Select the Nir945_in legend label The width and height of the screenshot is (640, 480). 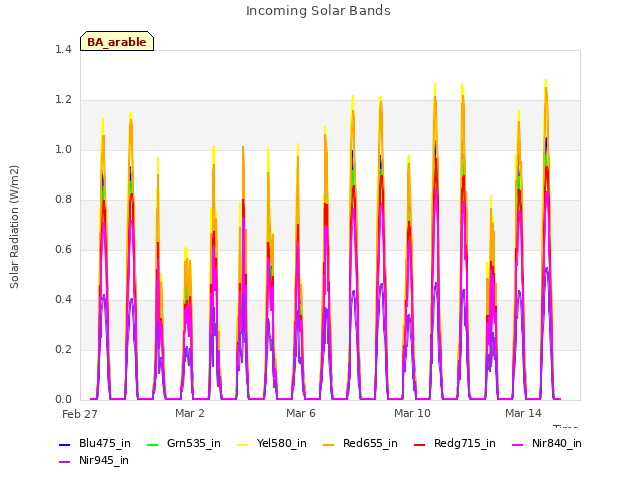click(x=104, y=461)
